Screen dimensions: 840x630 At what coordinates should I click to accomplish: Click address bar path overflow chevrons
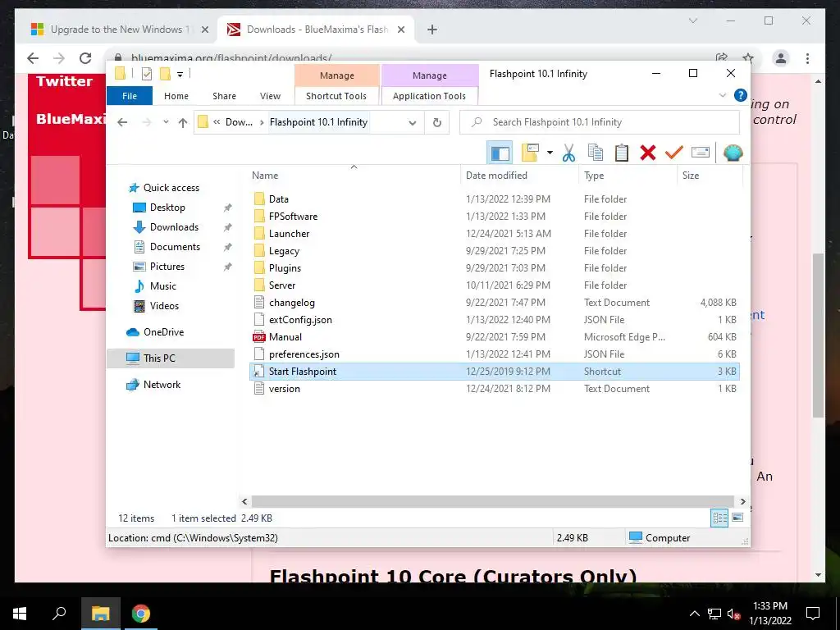point(217,122)
